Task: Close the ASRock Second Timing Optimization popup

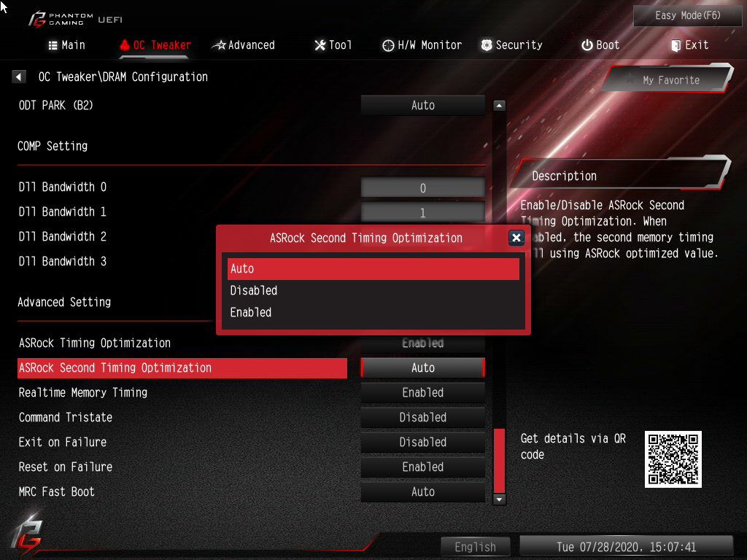Action: tap(516, 238)
